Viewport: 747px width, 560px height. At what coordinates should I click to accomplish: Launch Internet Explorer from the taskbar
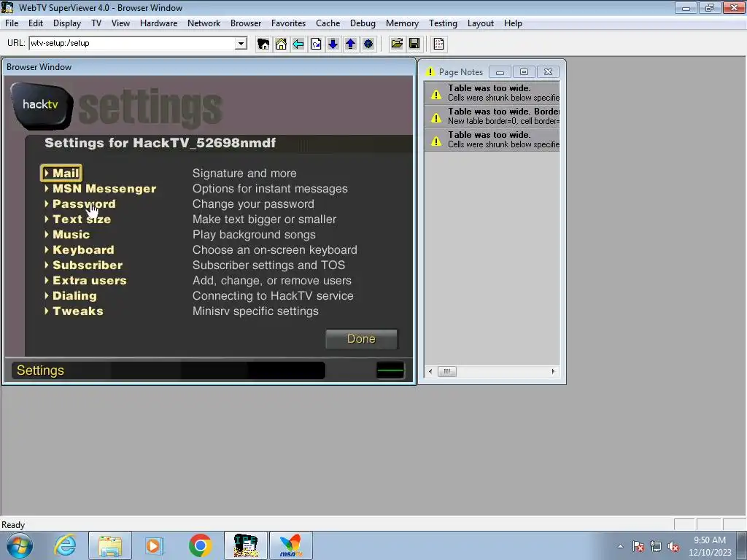coord(65,545)
